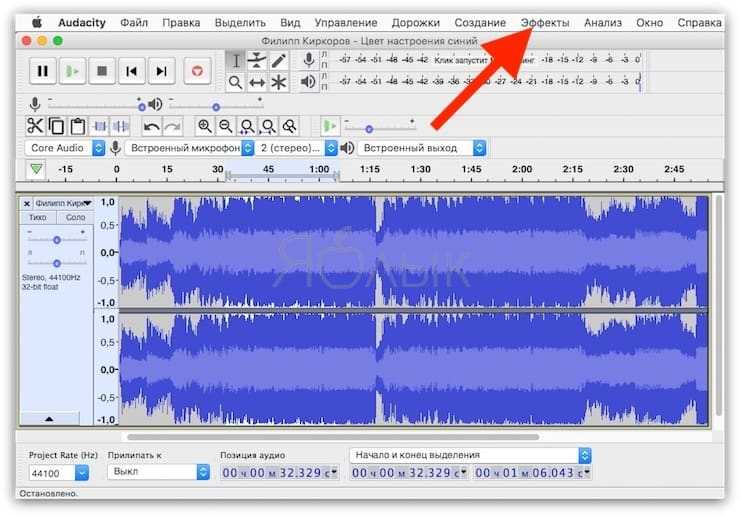Start recording with the Record button
The width and height of the screenshot is (740, 516).
pyautogui.click(x=197, y=71)
